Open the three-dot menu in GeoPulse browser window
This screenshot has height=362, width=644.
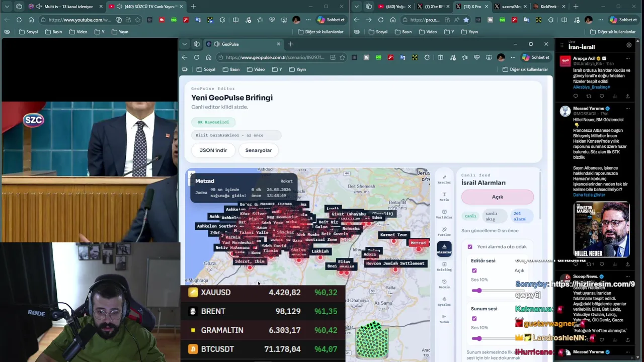(513, 57)
